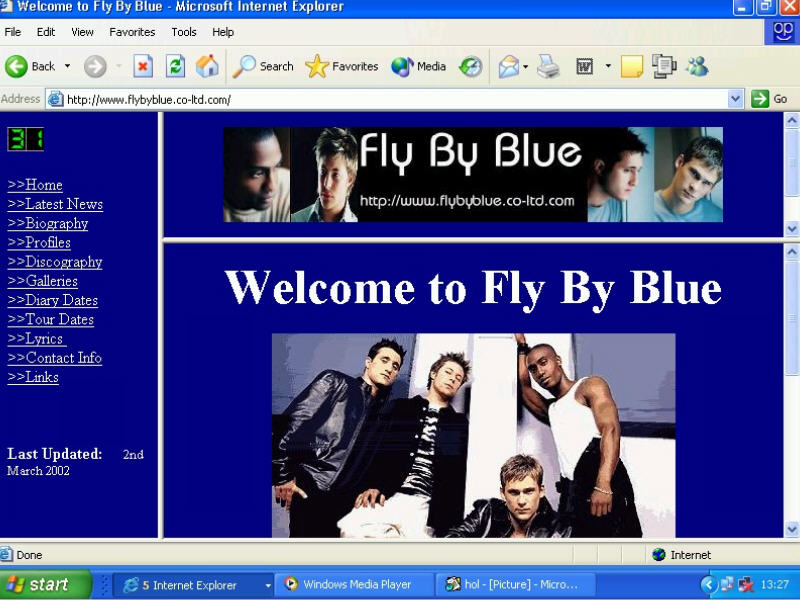
Task: Expand the Edit with Word dropdown arrow
Action: (x=608, y=66)
